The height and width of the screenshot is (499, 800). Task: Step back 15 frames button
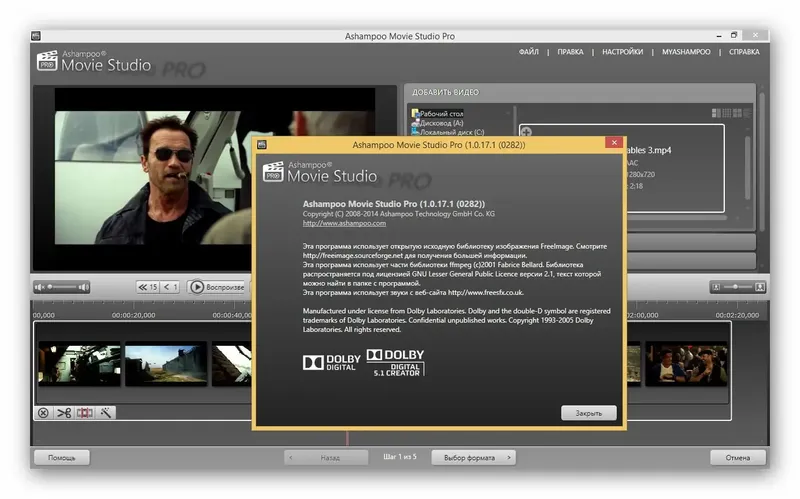point(148,287)
